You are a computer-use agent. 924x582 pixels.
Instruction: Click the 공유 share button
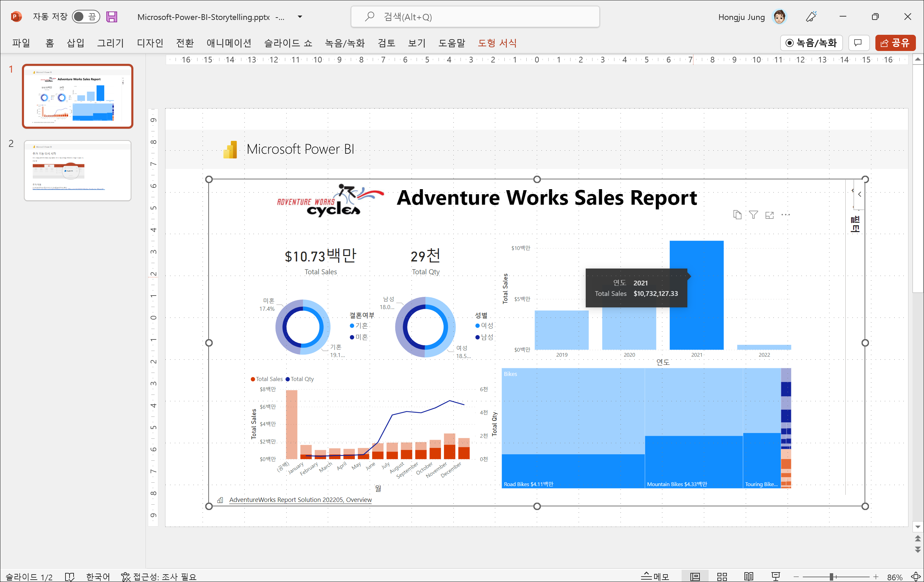pos(895,43)
